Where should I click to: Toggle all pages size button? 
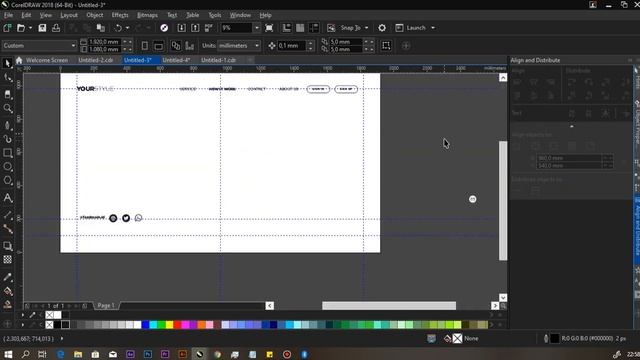[x=176, y=45]
